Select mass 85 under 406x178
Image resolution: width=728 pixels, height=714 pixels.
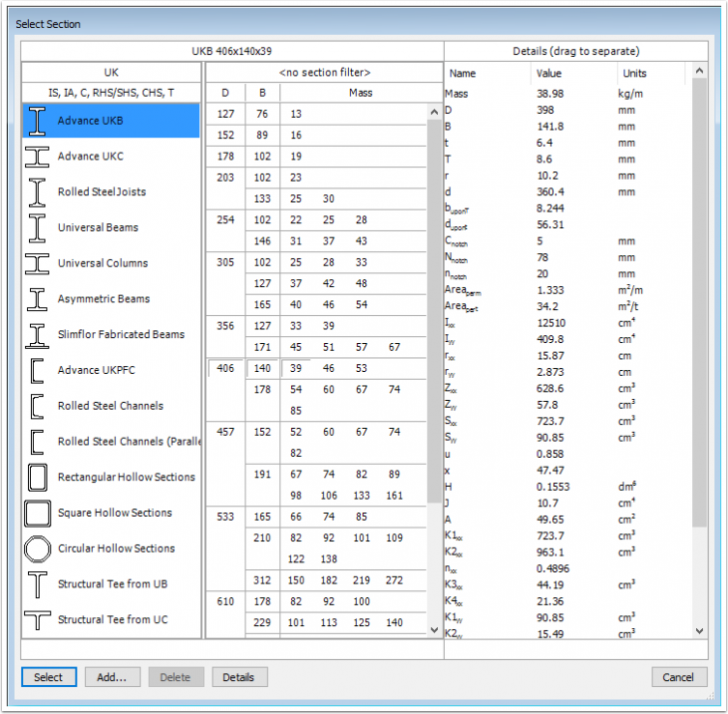click(296, 411)
